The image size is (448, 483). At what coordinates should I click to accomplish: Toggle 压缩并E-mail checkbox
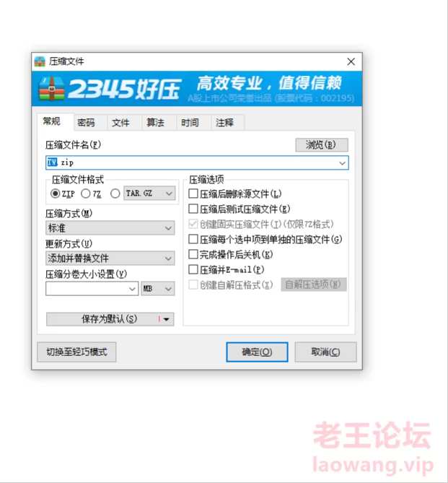click(x=193, y=269)
